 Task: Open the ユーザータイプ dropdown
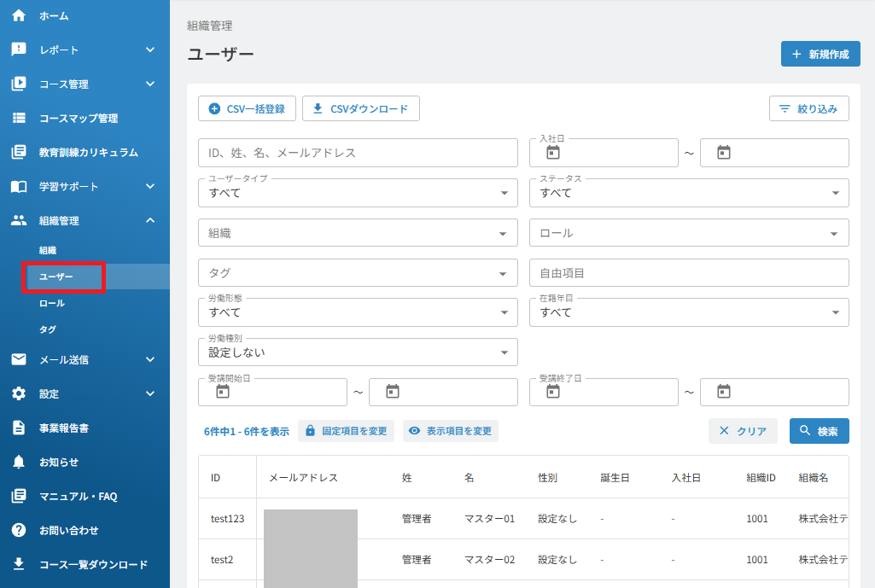click(358, 193)
